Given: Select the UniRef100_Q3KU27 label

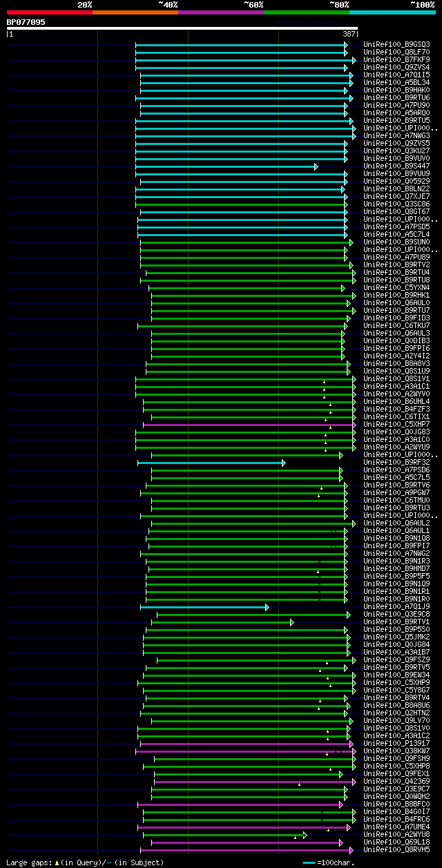Looking at the screenshot, I should click(x=396, y=151).
